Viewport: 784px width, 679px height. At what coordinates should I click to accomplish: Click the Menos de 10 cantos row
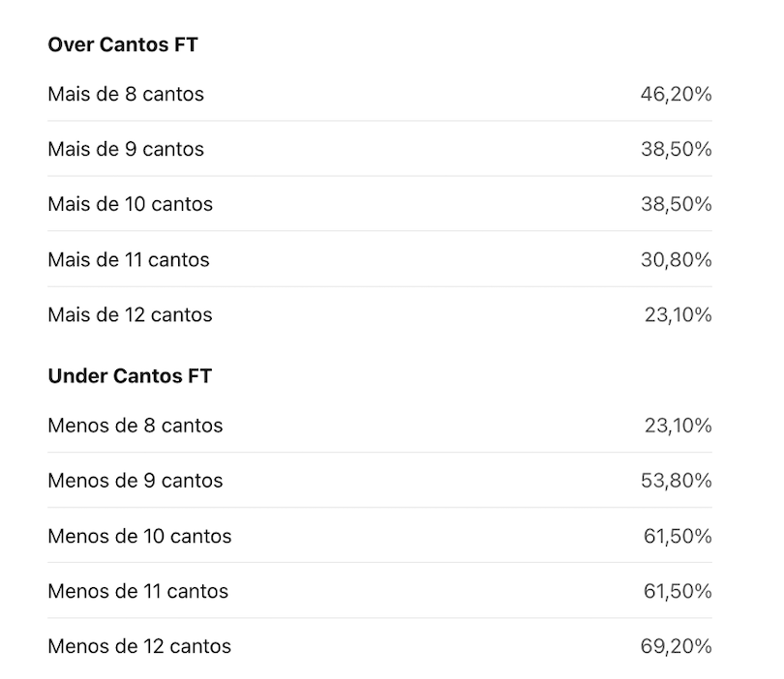pyautogui.click(x=380, y=536)
